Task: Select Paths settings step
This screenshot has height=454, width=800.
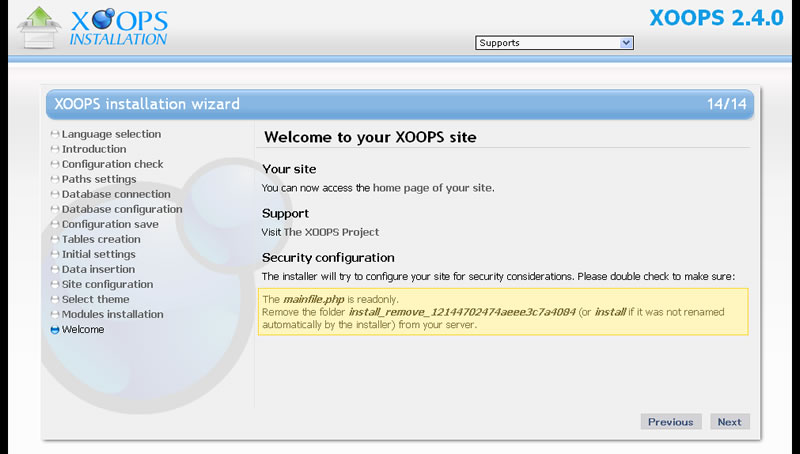Action: (x=99, y=179)
